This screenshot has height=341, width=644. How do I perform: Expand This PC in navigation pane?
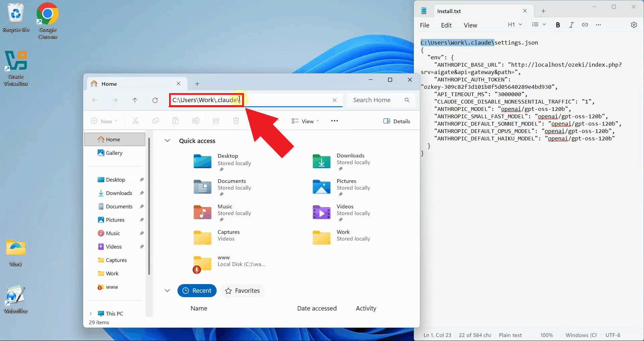tap(91, 314)
